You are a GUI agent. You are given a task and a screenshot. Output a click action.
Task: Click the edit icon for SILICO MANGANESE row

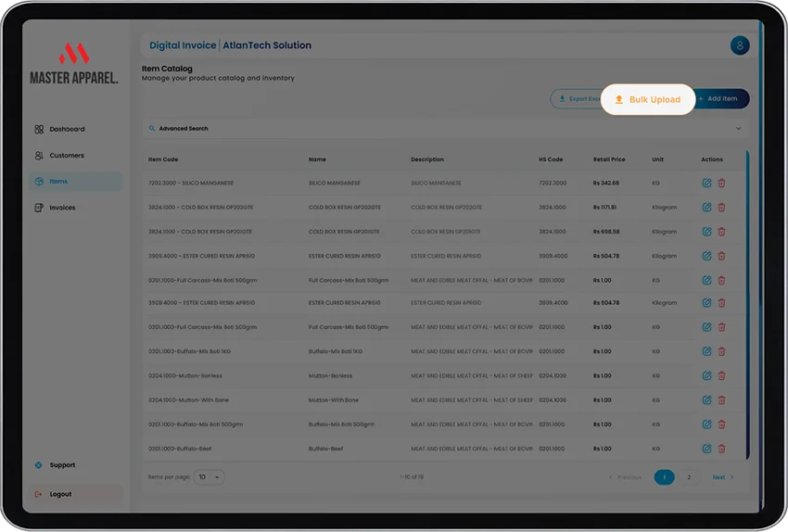click(x=706, y=183)
